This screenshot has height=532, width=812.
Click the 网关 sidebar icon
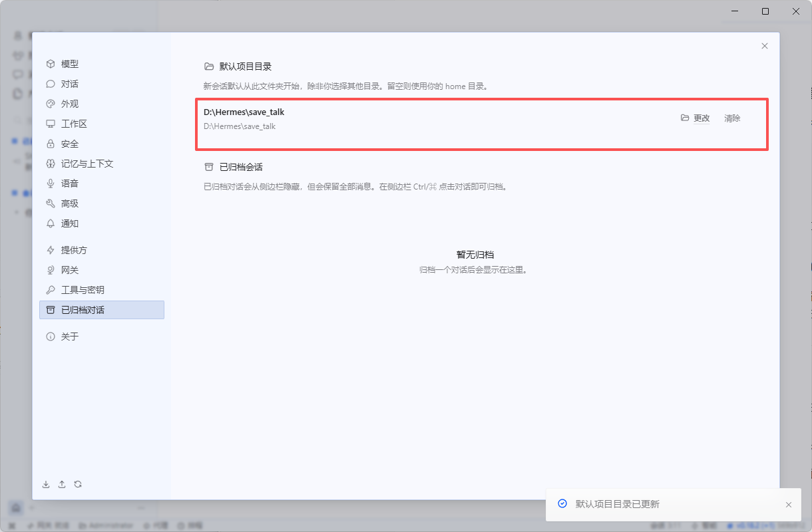(x=51, y=270)
